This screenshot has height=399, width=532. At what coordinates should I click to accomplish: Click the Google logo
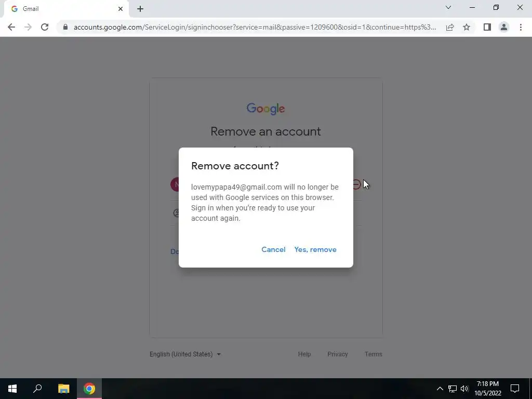265,109
